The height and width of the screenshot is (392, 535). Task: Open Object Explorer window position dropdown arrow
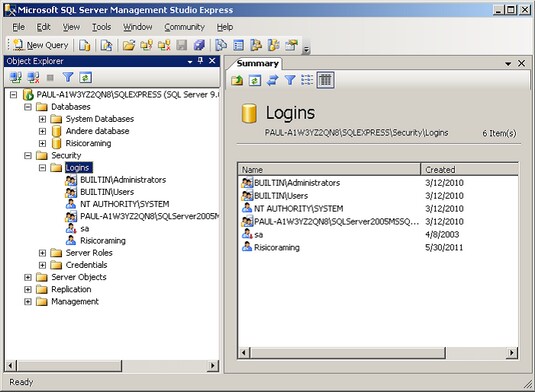tap(190, 62)
